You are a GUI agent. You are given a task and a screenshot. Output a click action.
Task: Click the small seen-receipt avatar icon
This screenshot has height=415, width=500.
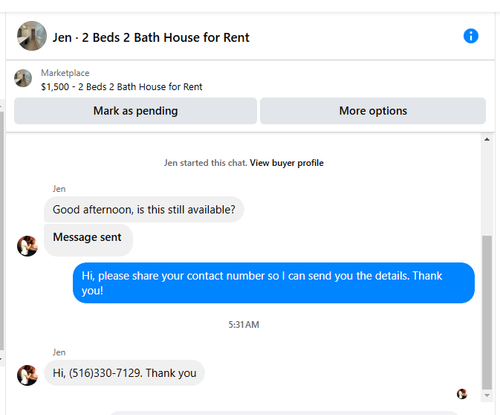462,394
